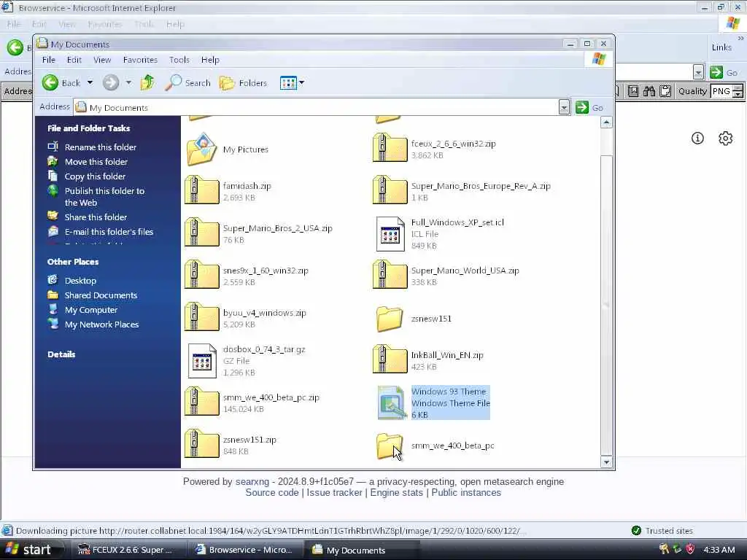The height and width of the screenshot is (560, 747).
Task: Click Move this folder task
Action: click(96, 162)
